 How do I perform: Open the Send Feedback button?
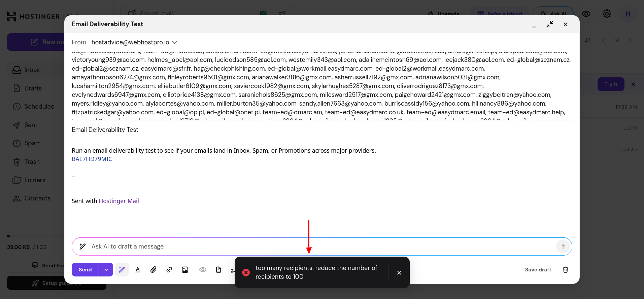pyautogui.click(x=36, y=265)
